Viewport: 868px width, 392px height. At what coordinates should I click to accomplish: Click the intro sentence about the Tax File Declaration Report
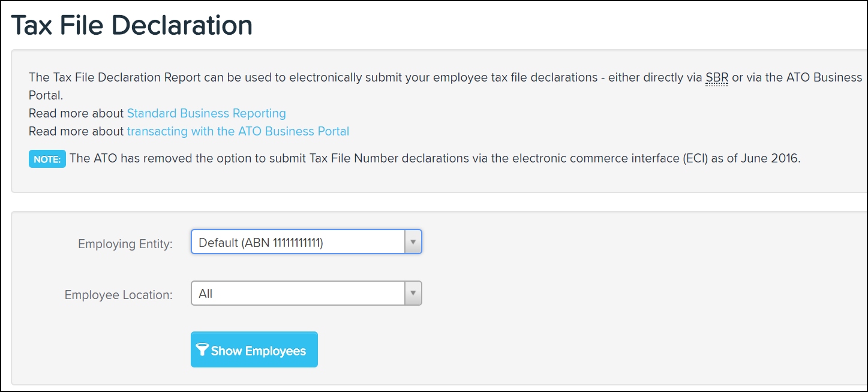pyautogui.click(x=445, y=86)
